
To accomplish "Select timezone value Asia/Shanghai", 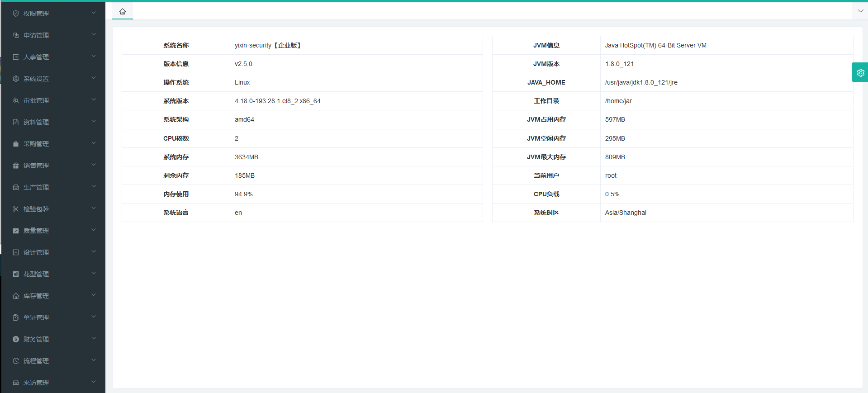I will click(626, 213).
